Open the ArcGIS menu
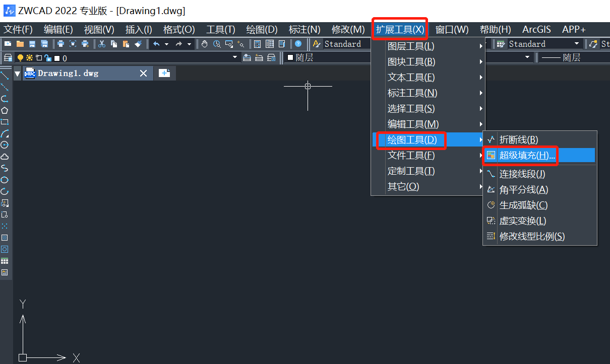610x364 pixels. pyautogui.click(x=537, y=30)
